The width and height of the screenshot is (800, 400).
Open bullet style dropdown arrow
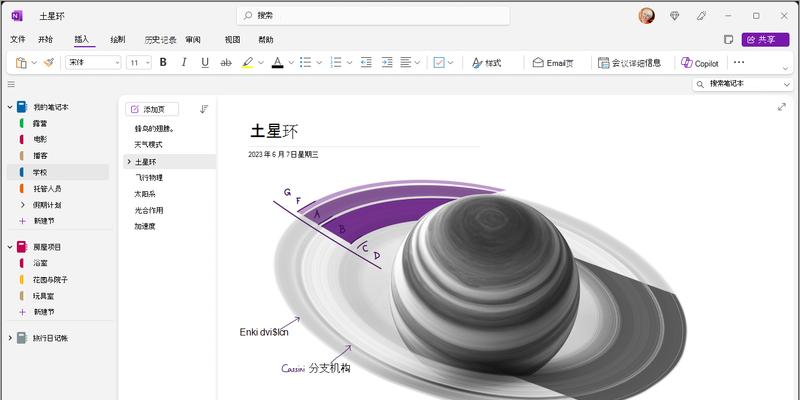319,63
